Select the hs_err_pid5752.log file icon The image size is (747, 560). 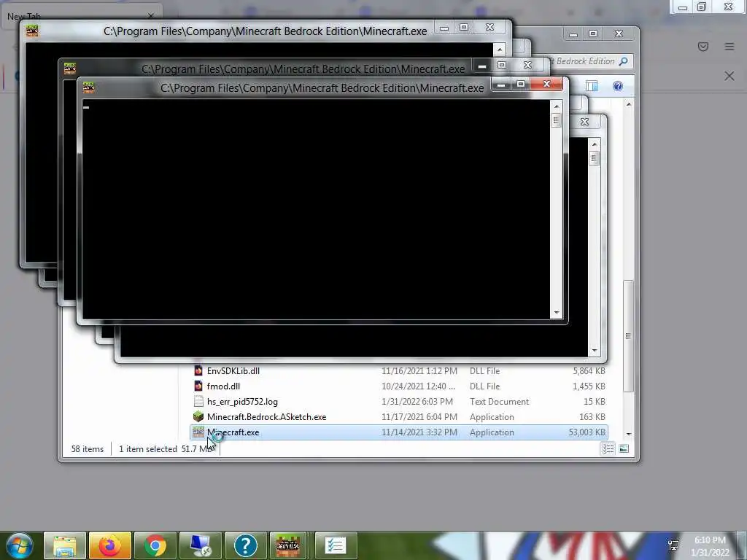[198, 402]
